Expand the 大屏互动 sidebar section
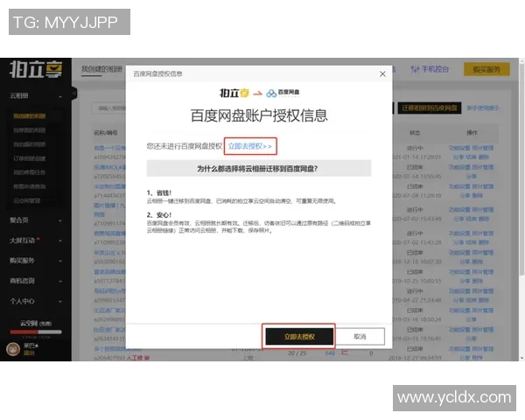This screenshot has height=420, width=525. click(x=36, y=241)
